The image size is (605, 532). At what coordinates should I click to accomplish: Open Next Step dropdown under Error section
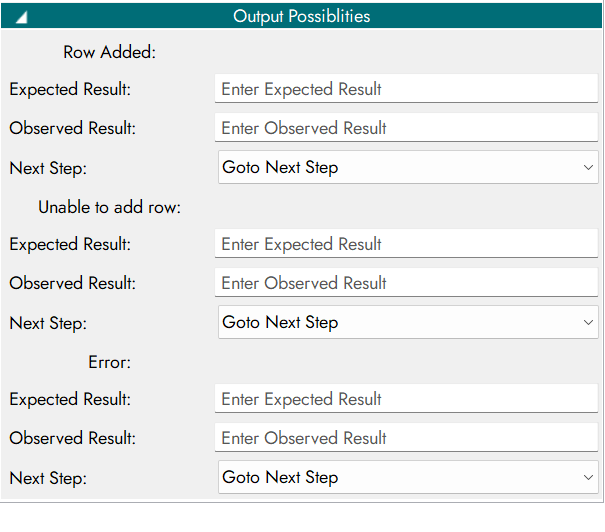pos(400,478)
